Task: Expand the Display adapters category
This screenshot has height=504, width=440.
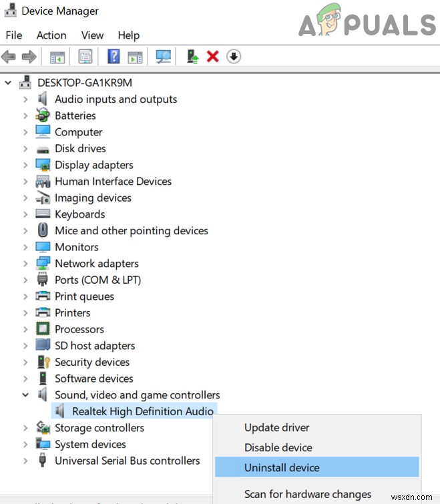Action: pyautogui.click(x=25, y=165)
